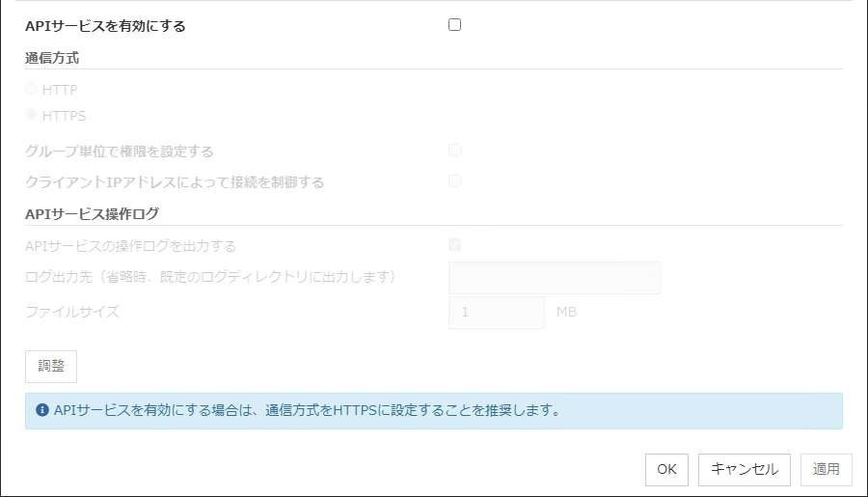The image size is (868, 497).
Task: Click the APIサービスを有効にする label text
Action: click(x=105, y=26)
